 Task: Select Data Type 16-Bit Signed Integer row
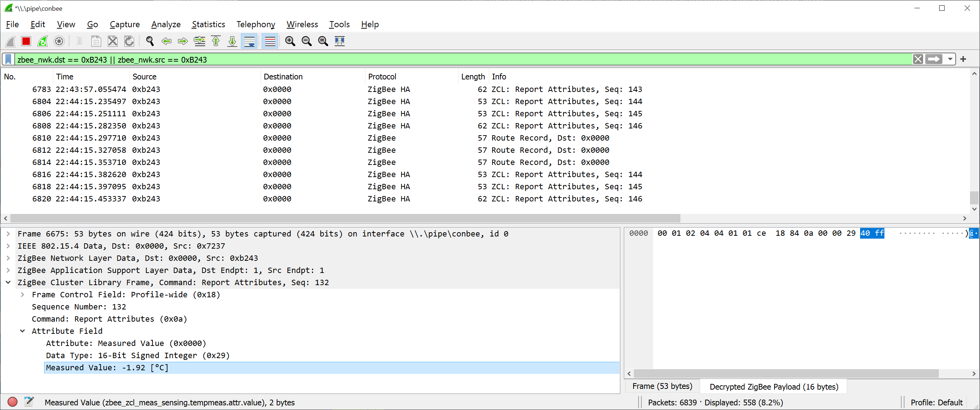pyautogui.click(x=332, y=356)
